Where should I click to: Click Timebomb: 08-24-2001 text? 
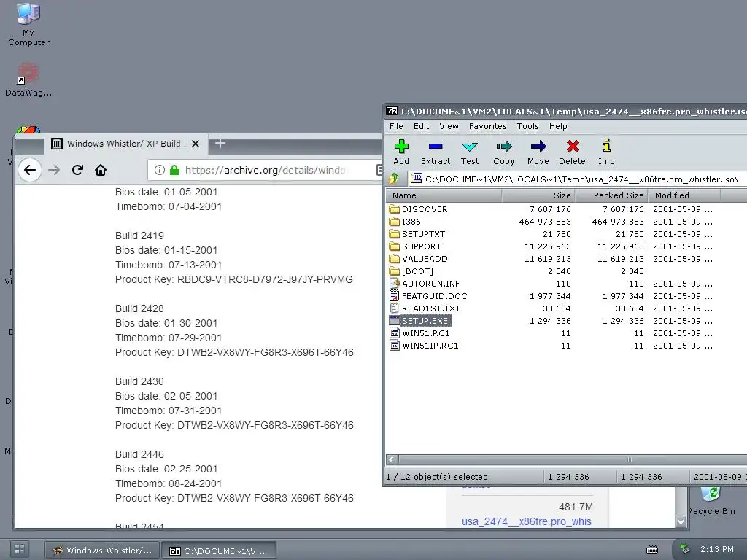pos(169,483)
